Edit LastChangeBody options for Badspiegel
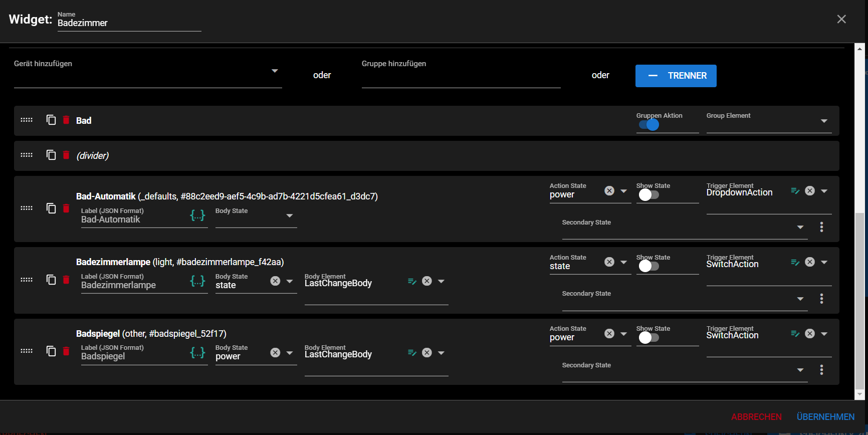The height and width of the screenshot is (435, 868). (412, 353)
